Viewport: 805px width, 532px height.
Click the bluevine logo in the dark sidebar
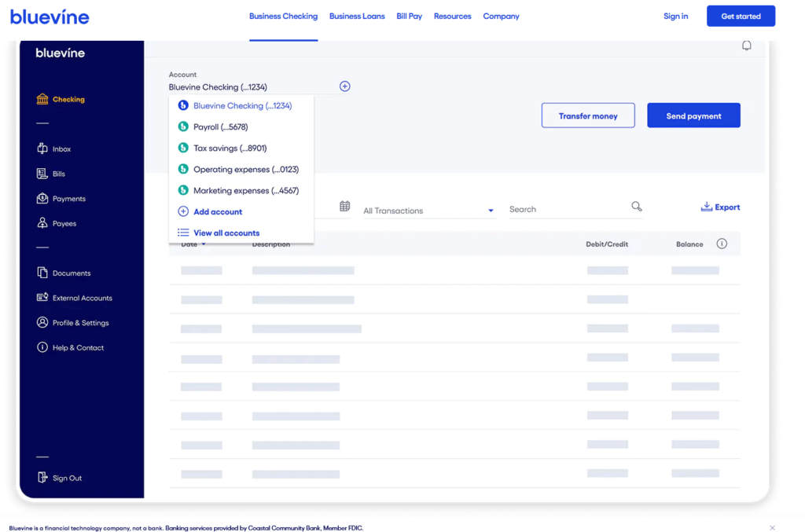point(60,53)
